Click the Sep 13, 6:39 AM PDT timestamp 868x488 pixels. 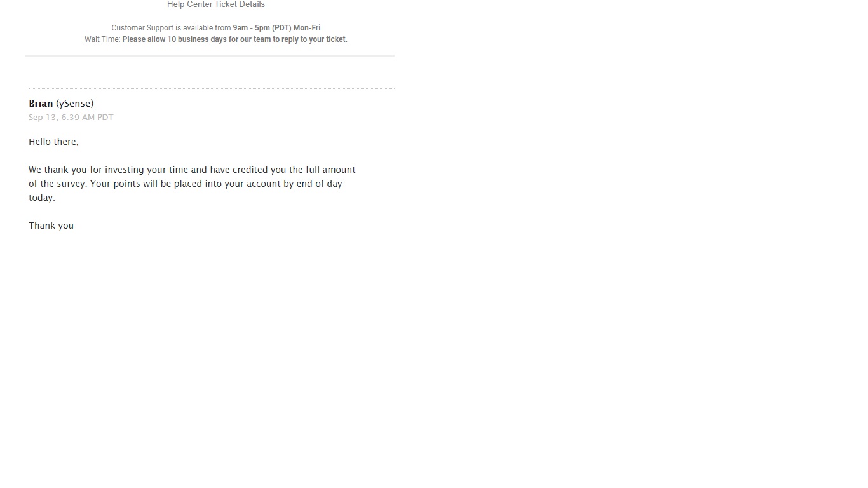point(71,118)
